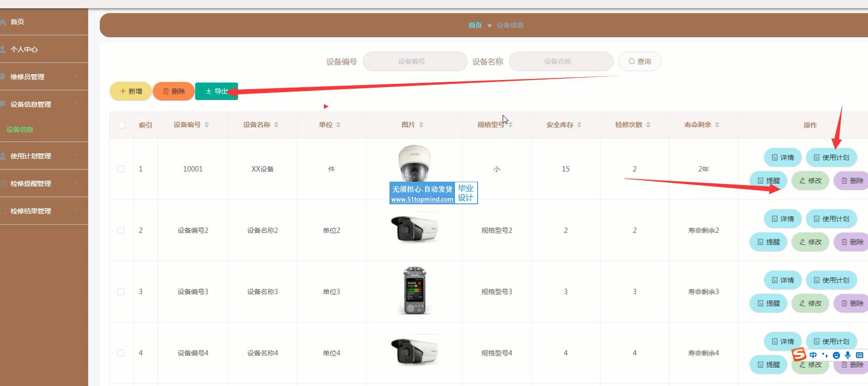Open 使用计划 for device 10001
868x386 pixels.
coord(831,158)
